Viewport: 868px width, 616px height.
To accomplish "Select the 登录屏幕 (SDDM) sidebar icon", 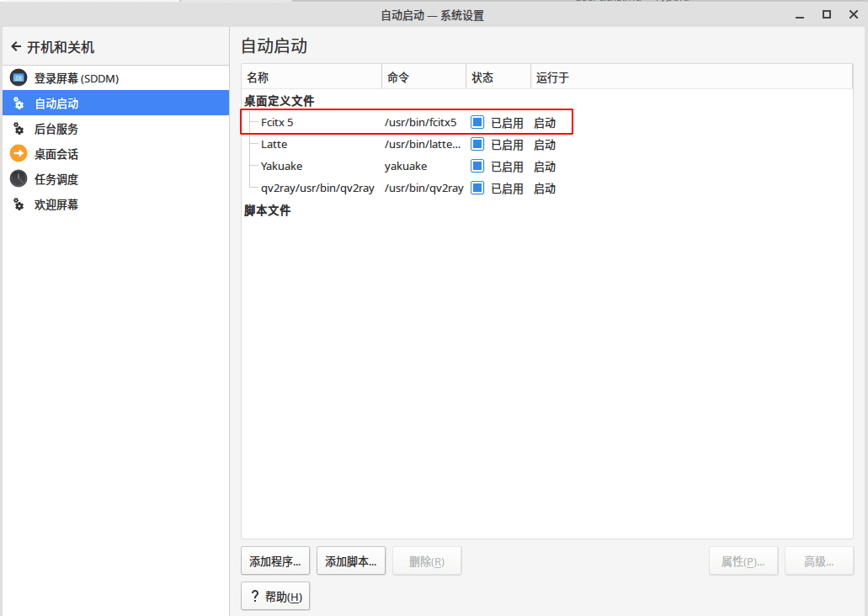I will tap(19, 77).
